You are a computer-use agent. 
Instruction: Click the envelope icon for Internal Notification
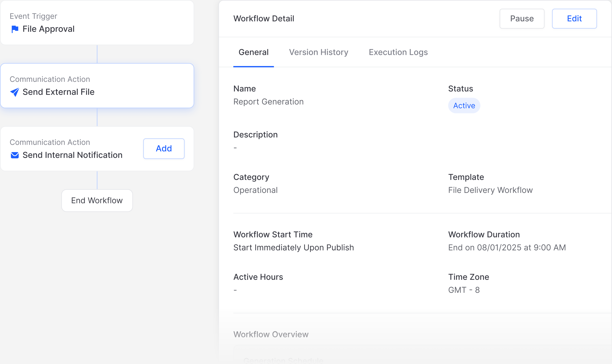click(15, 155)
